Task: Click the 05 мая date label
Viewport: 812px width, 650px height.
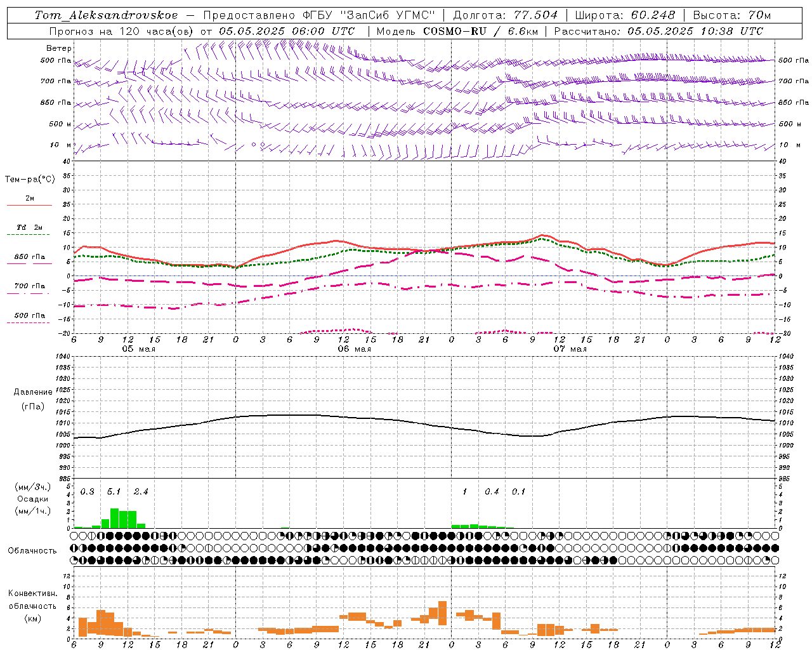Action: click(x=139, y=349)
